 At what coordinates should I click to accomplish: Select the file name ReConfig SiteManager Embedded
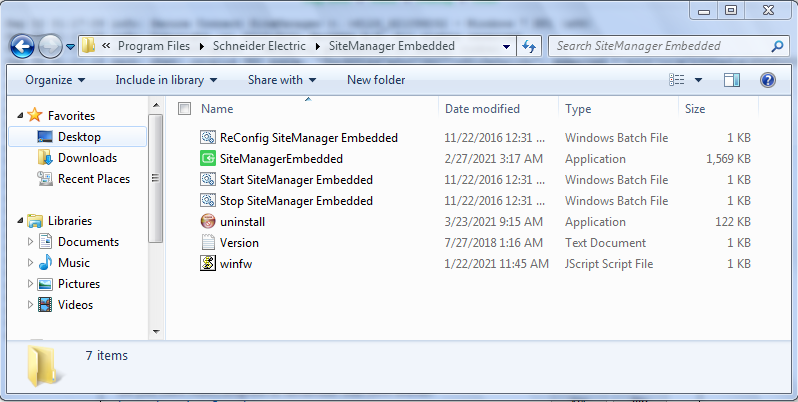click(308, 138)
